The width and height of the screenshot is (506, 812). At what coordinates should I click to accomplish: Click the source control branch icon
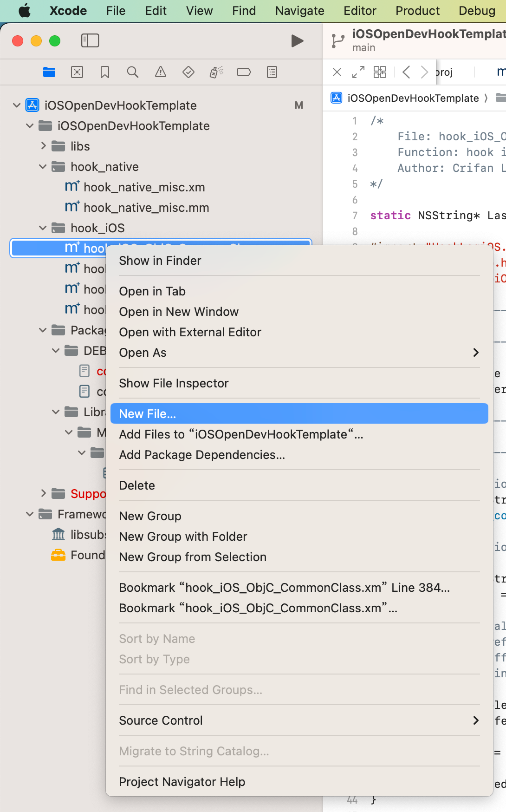pos(338,41)
